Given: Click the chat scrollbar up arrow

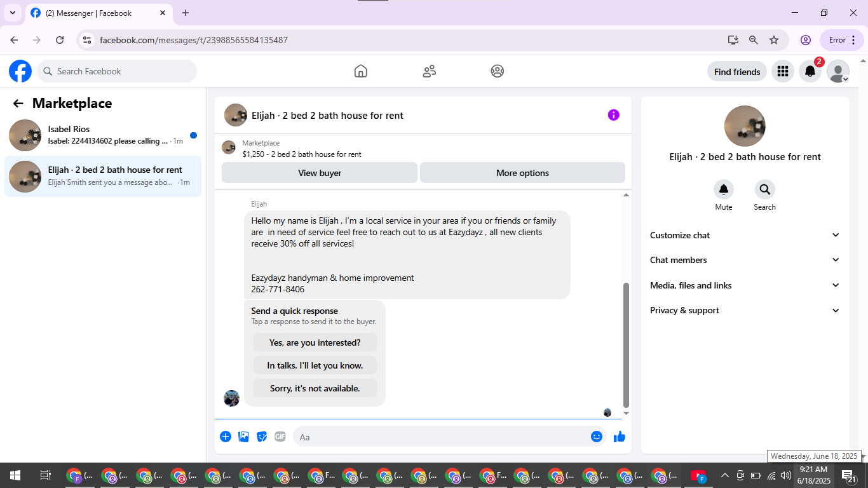Looking at the screenshot, I should click(626, 195).
